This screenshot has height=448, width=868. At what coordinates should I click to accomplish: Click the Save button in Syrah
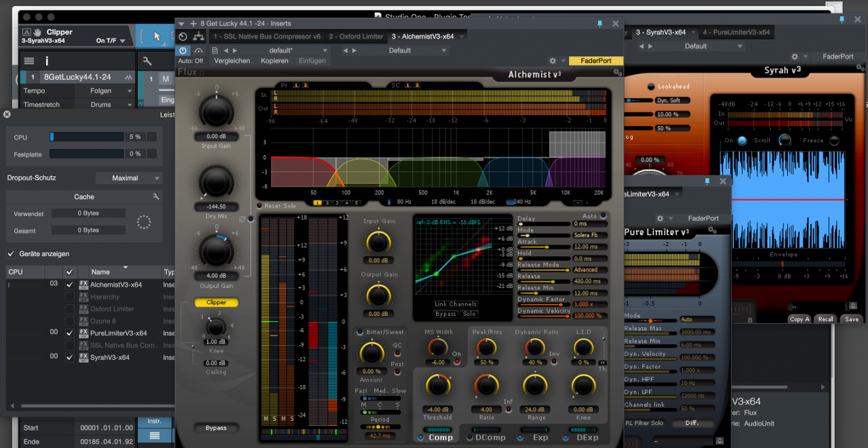pos(851,319)
